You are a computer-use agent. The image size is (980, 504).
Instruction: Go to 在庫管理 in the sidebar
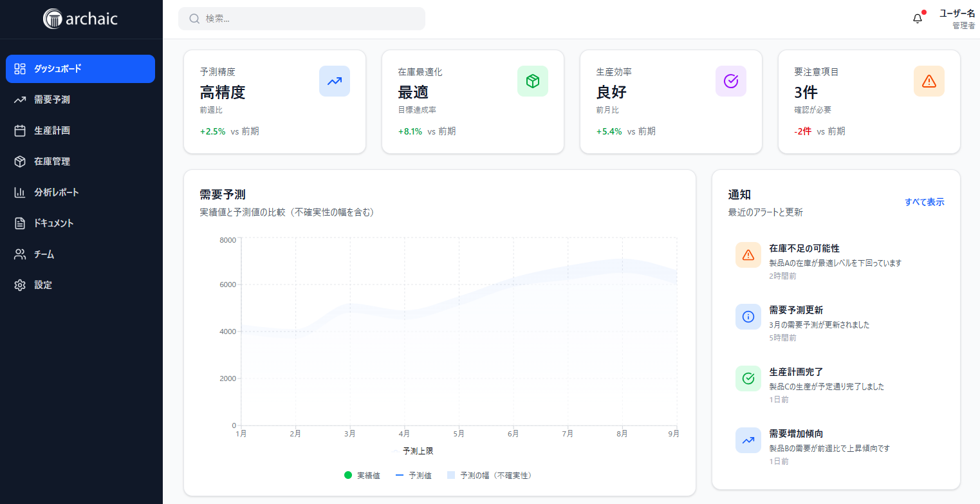51,162
